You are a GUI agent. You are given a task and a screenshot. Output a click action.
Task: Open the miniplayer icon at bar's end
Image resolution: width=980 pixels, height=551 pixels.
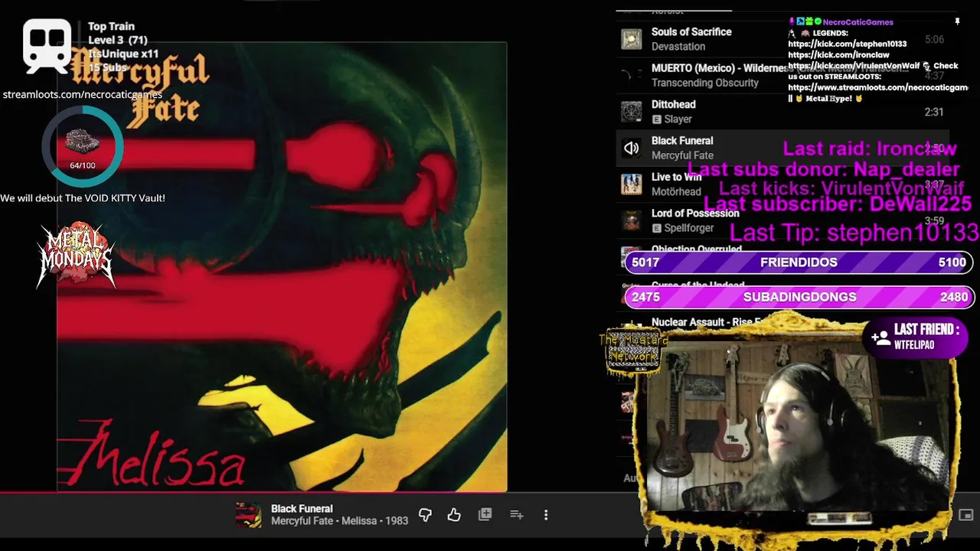966,515
